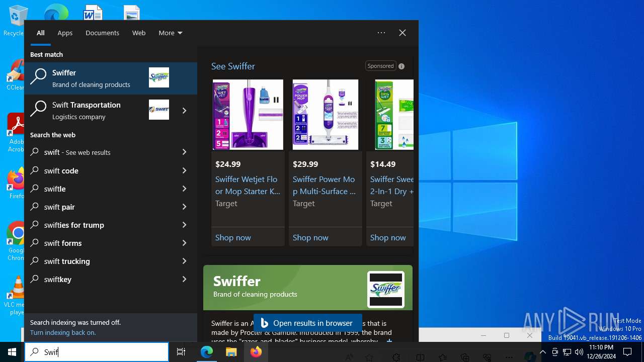Open the taskbar clock and date
Viewport: 644px width, 362px height.
[601, 352]
